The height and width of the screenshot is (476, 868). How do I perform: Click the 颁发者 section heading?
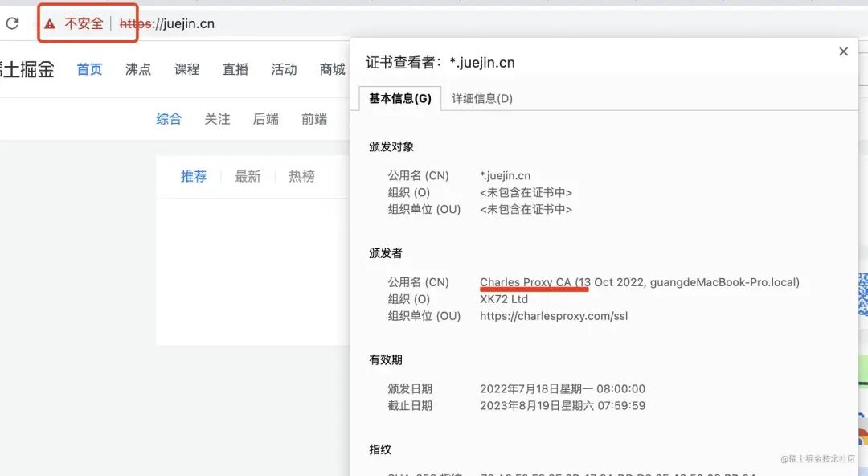(x=386, y=253)
